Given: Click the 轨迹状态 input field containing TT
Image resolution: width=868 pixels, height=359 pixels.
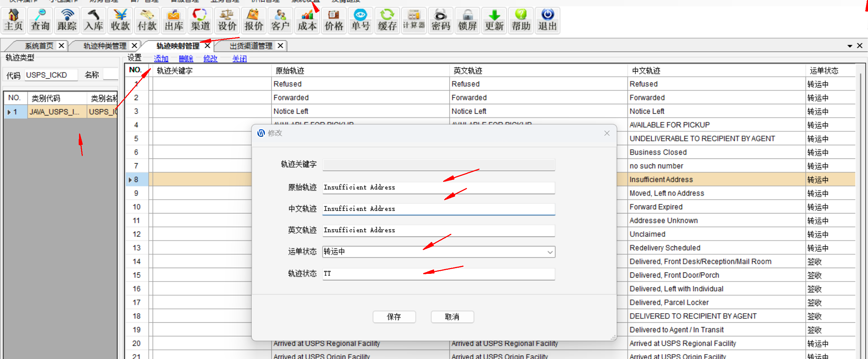Looking at the screenshot, I should pos(438,274).
